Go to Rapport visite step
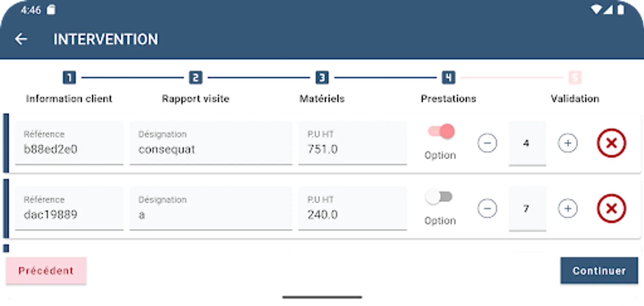 pyautogui.click(x=196, y=99)
